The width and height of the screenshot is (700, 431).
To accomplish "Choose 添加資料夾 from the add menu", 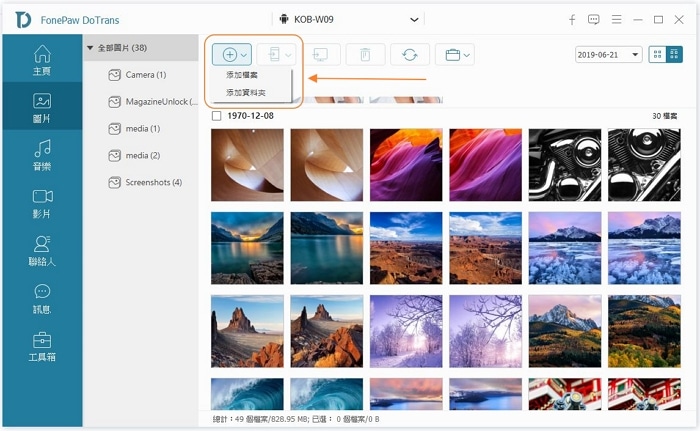I will [x=246, y=92].
